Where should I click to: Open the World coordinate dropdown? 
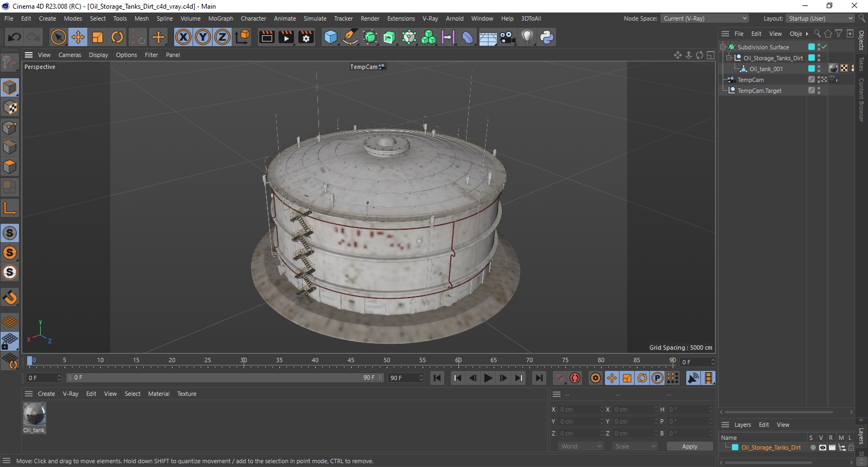click(x=580, y=446)
